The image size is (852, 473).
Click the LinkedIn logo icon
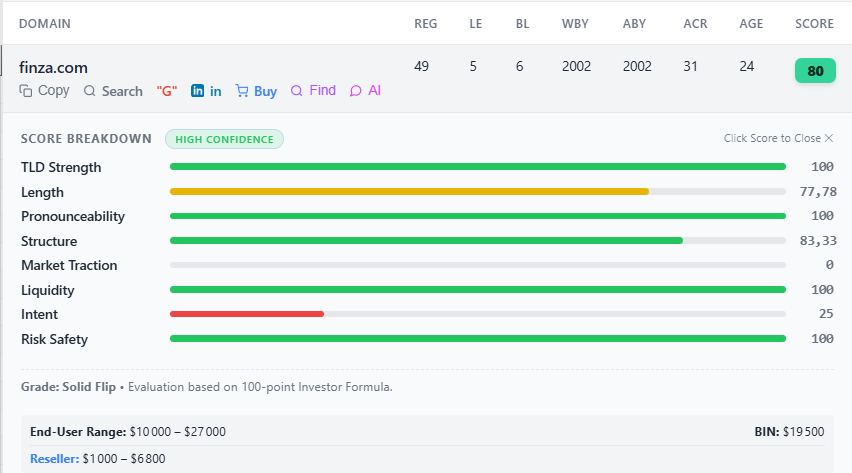click(198, 91)
